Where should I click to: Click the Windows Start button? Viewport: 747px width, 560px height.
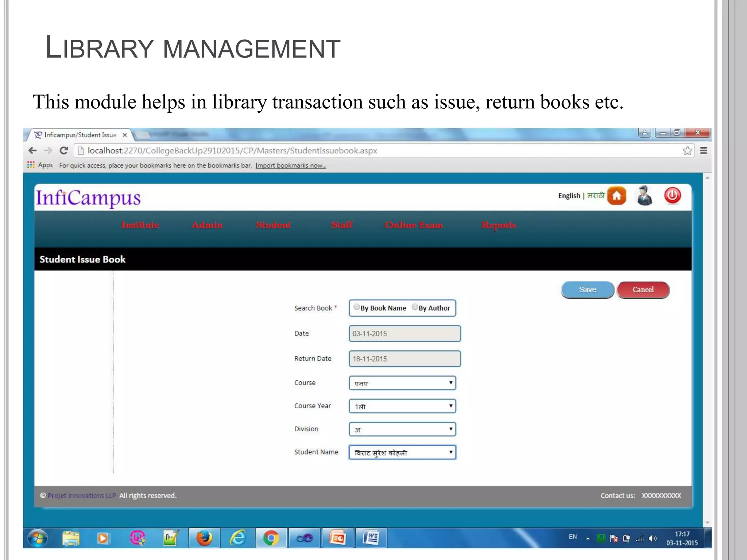[38, 538]
